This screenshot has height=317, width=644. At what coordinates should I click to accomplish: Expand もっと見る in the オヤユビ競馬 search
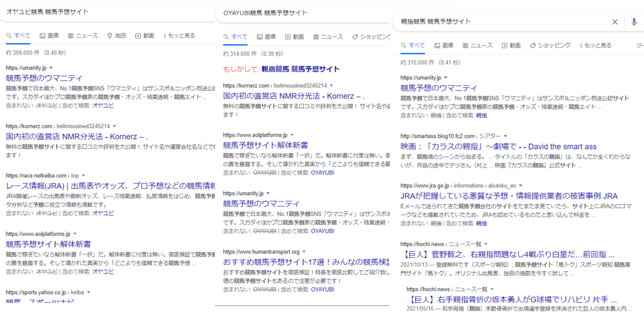coord(179,35)
